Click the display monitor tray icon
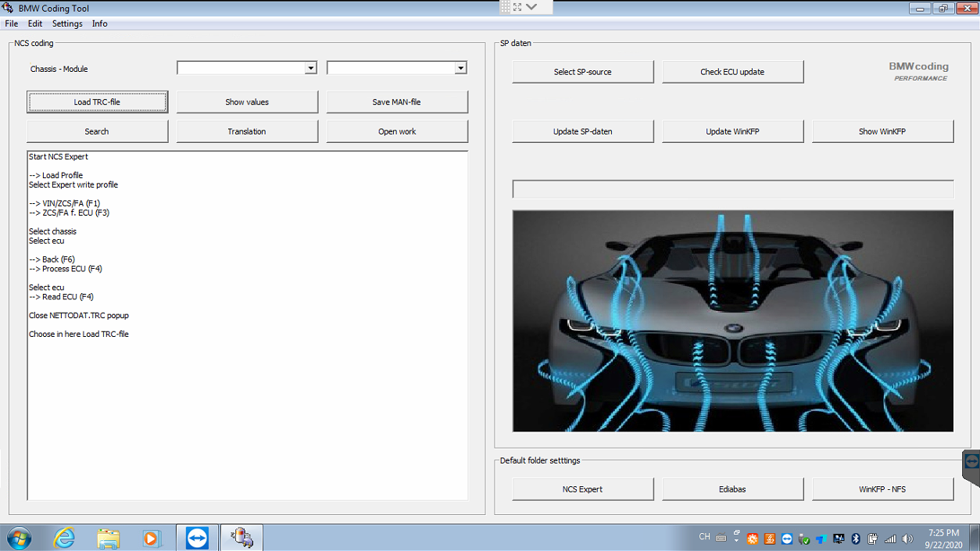This screenshot has height=551, width=980. (839, 538)
